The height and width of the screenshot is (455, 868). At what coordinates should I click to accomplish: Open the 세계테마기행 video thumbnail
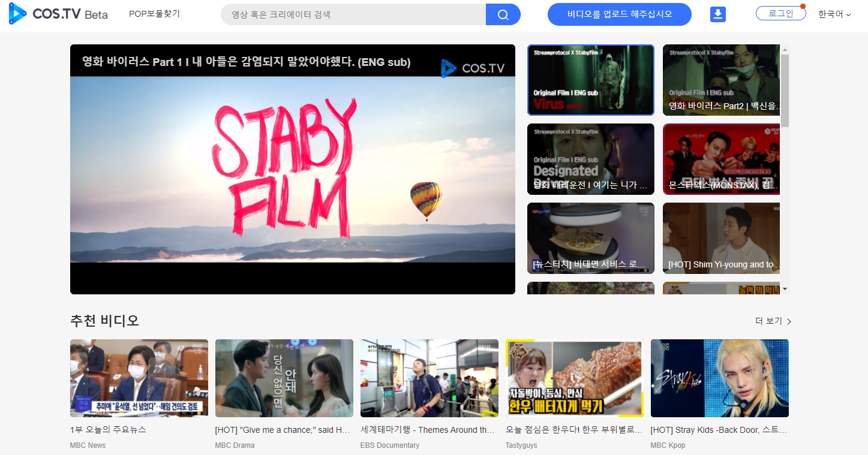coord(430,378)
